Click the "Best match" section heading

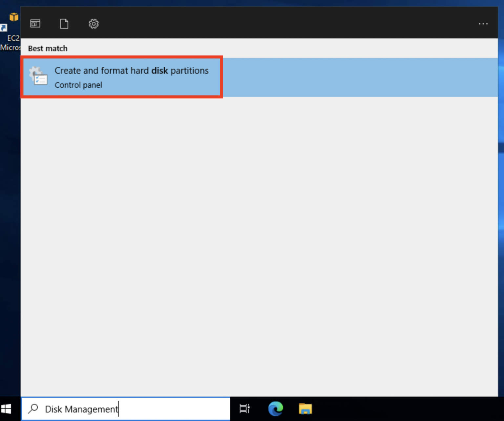(47, 48)
